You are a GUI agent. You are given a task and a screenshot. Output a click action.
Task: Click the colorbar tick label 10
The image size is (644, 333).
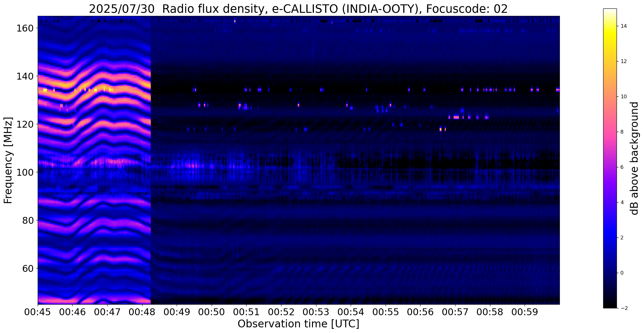point(624,97)
